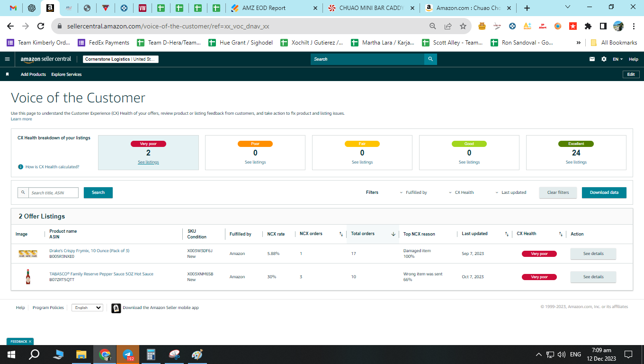
Task: Click Clear filters button
Action: tap(558, 192)
